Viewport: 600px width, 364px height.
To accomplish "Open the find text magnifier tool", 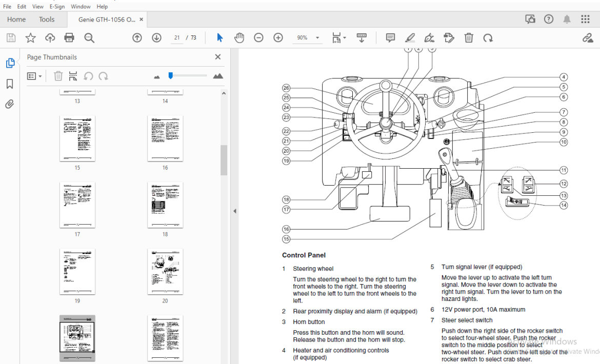I will (89, 37).
